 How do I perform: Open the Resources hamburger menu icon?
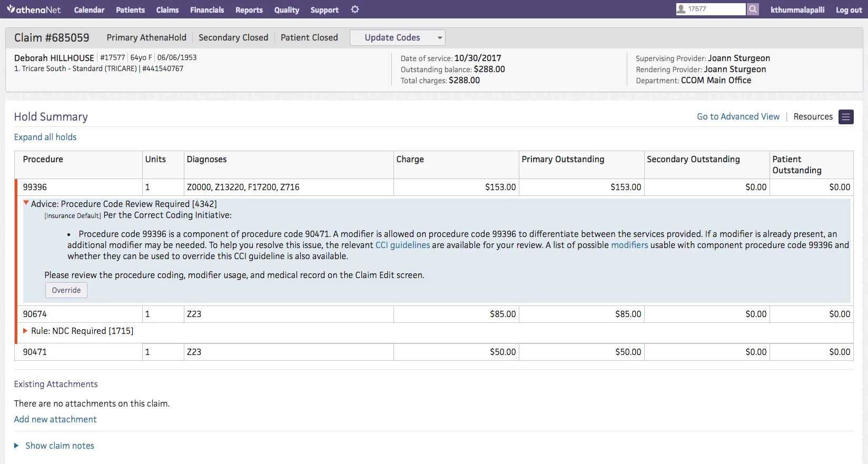(x=846, y=117)
